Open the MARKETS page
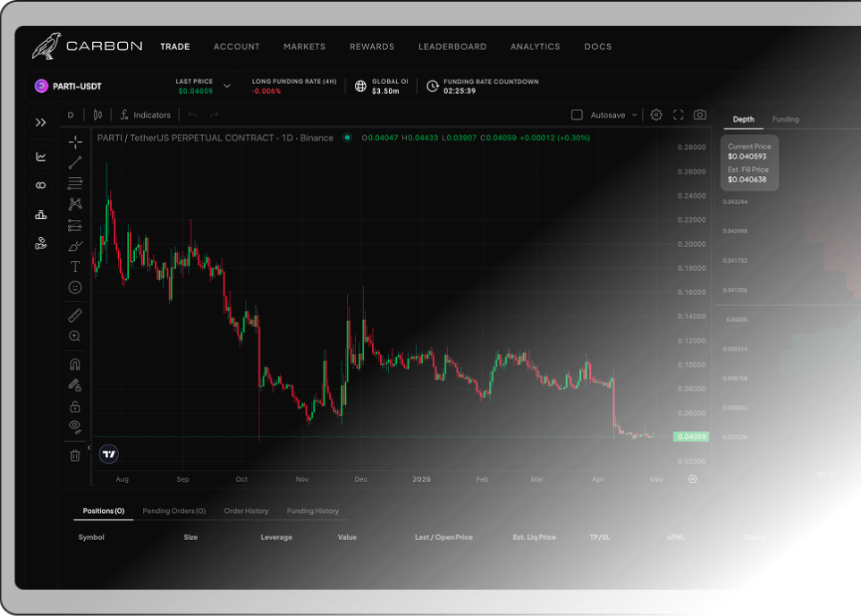This screenshot has width=861, height=616. [x=304, y=46]
